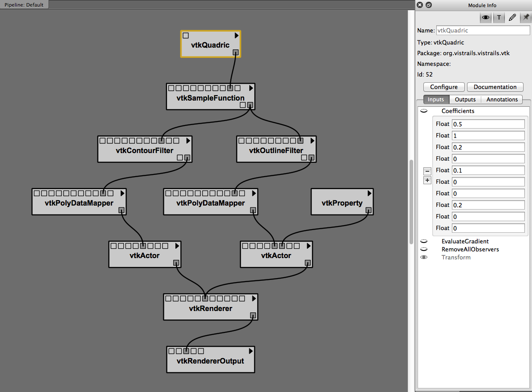532x392 pixels.
Task: Switch to the Annotations tab
Action: tap(502, 100)
